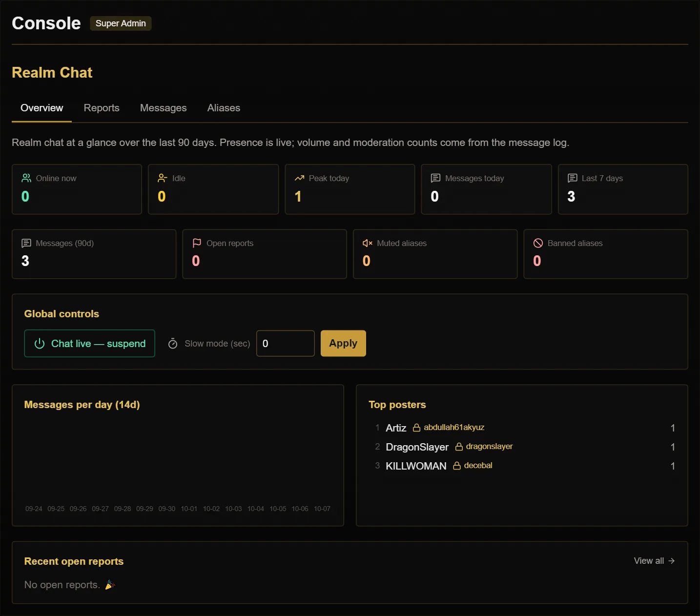Click the Super Admin badge
The height and width of the screenshot is (616, 700).
pyautogui.click(x=121, y=23)
